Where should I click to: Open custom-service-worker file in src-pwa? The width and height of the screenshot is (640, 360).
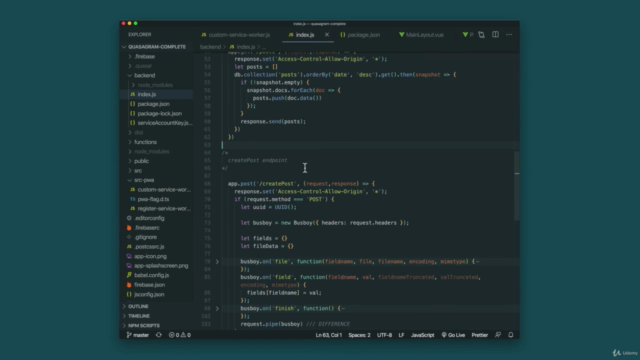tap(164, 190)
